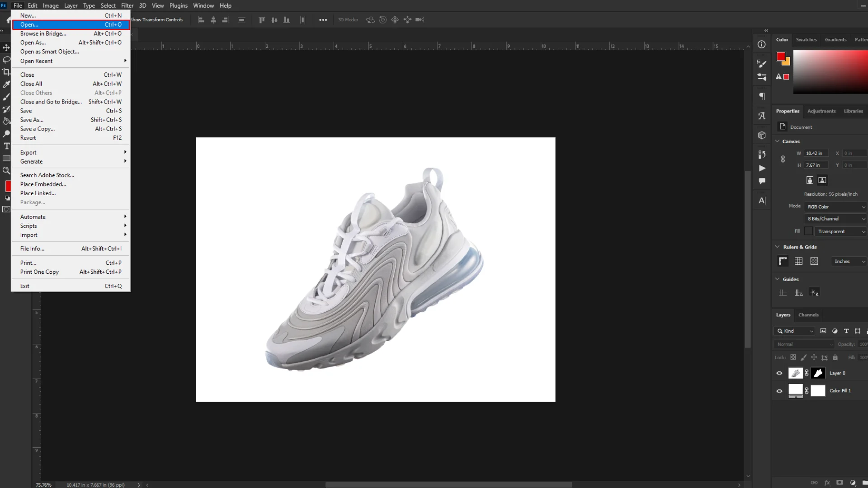
Task: Open the History panel icon
Action: click(x=762, y=155)
